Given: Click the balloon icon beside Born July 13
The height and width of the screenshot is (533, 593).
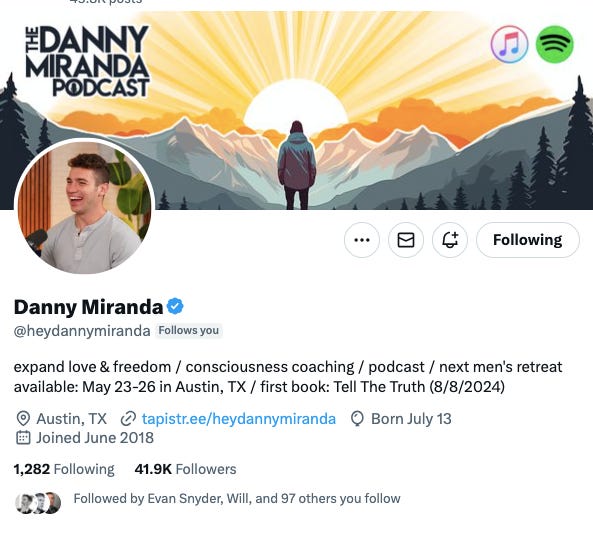Looking at the screenshot, I should 357,419.
